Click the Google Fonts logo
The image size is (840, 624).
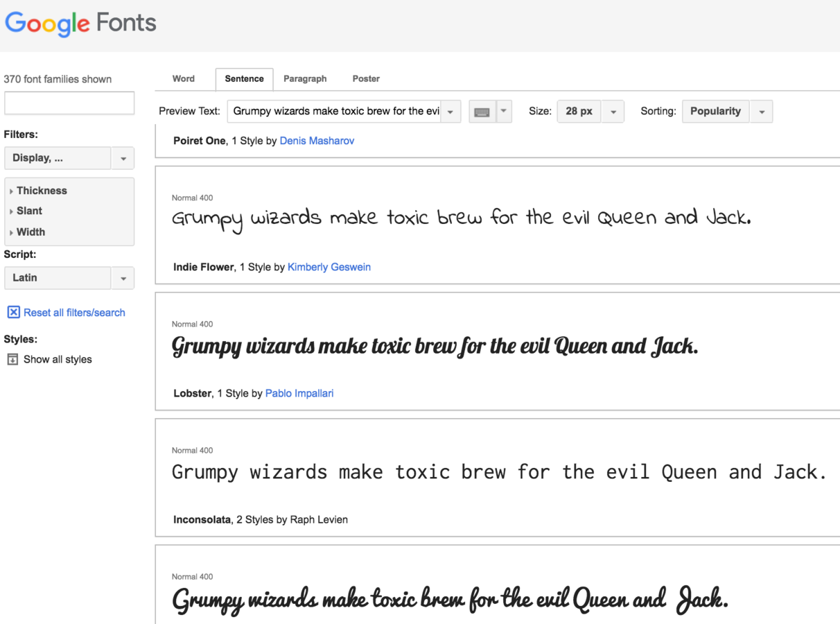tap(80, 24)
